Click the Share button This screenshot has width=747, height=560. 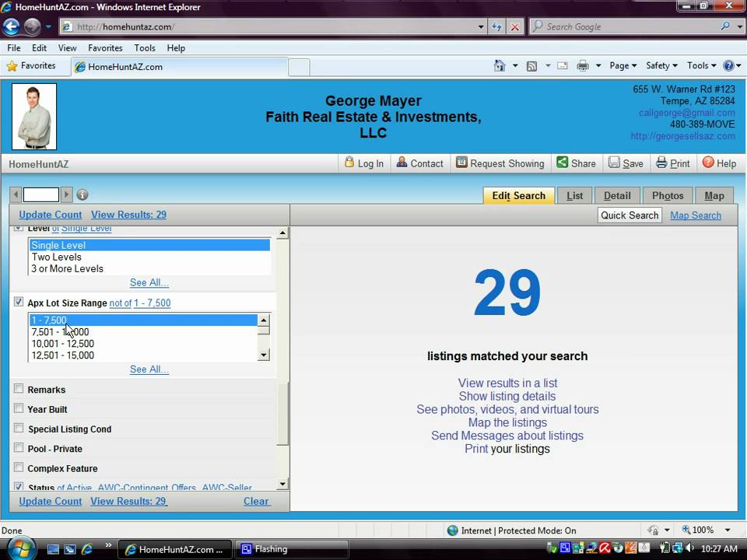tap(577, 163)
